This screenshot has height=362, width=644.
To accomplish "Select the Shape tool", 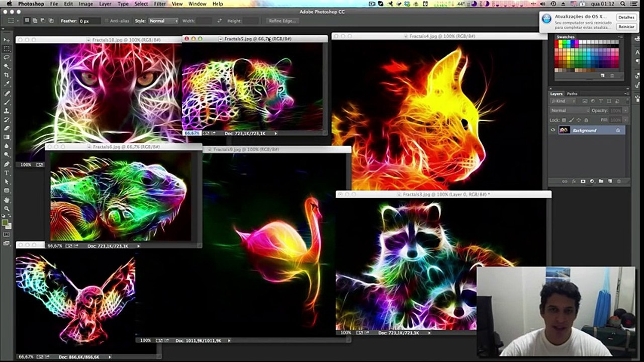I will click(x=7, y=191).
